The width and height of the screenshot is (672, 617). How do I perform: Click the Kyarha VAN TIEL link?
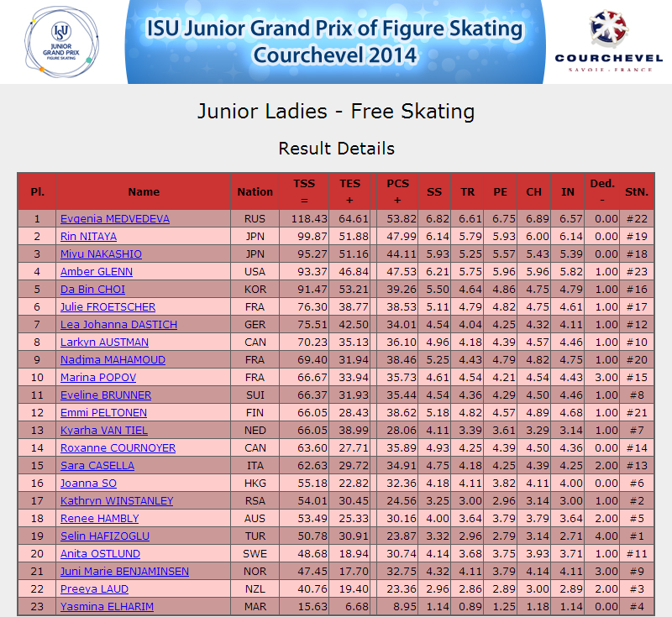103,431
